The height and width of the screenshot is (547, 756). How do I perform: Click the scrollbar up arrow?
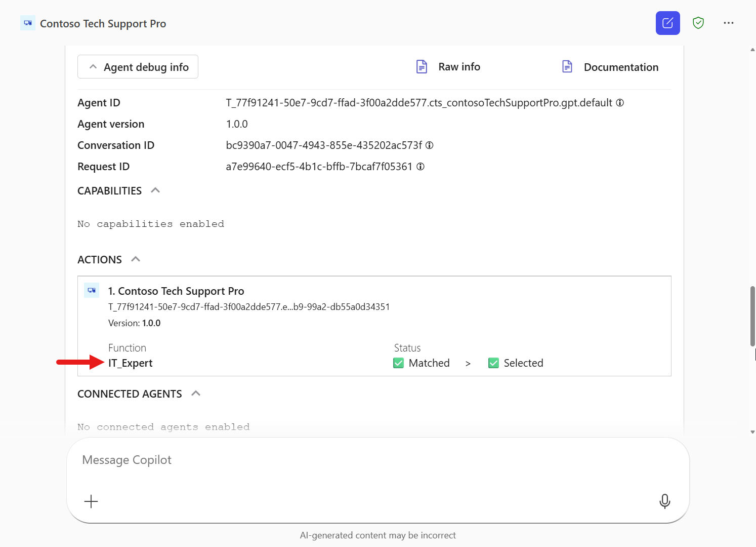752,50
